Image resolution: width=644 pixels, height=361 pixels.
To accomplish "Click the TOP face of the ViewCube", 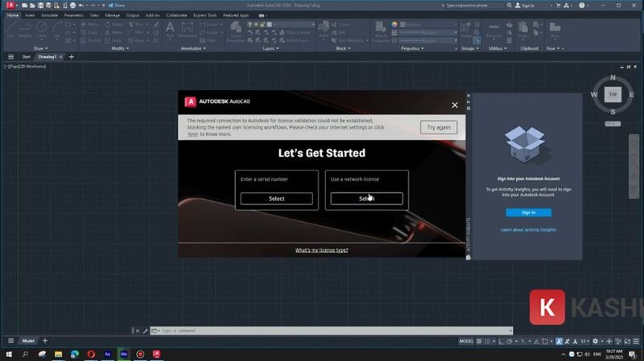I will click(x=613, y=94).
